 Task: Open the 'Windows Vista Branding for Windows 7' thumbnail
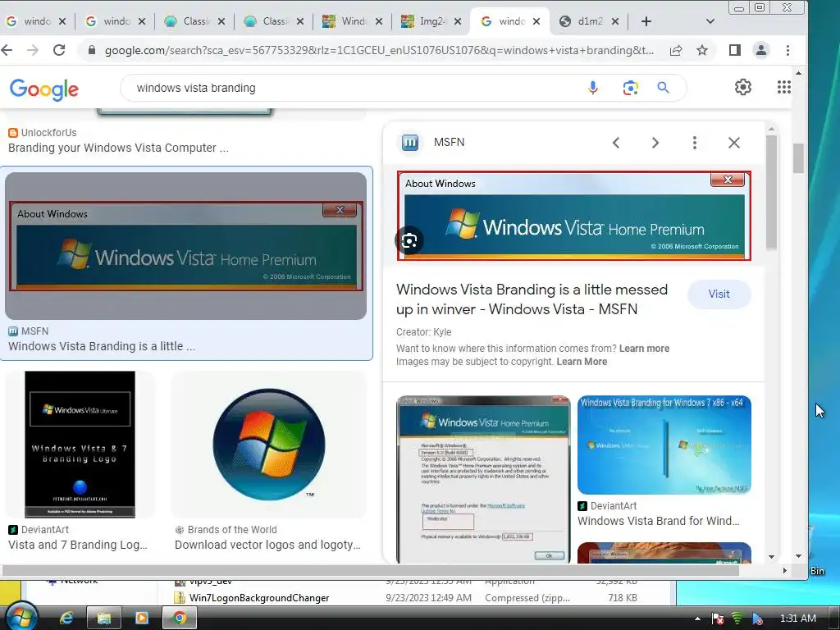(664, 445)
